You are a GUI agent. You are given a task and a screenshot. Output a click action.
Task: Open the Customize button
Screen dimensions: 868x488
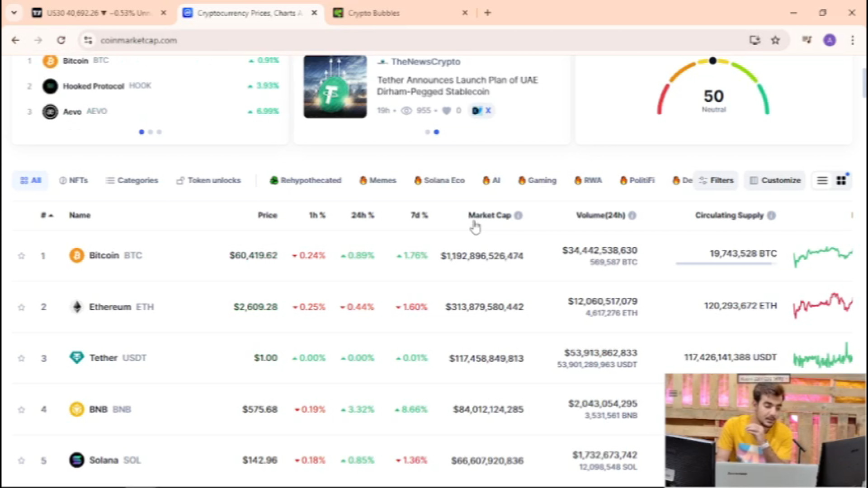pyautogui.click(x=775, y=181)
